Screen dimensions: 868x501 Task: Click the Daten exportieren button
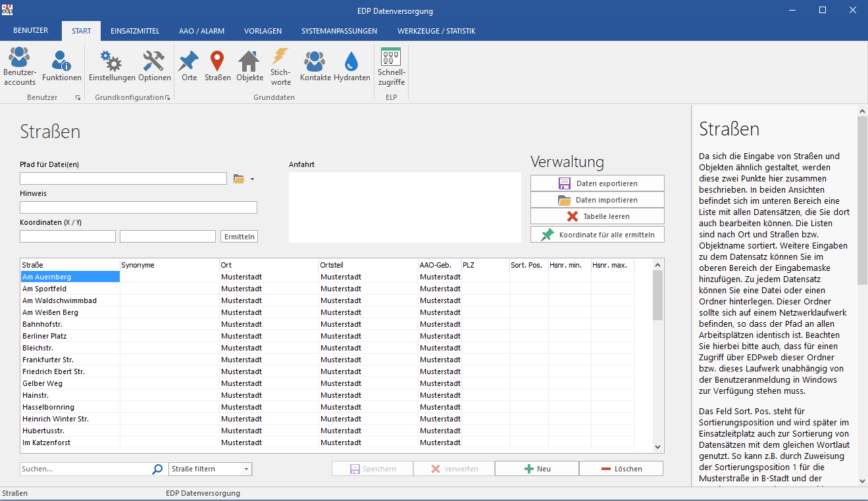[597, 183]
